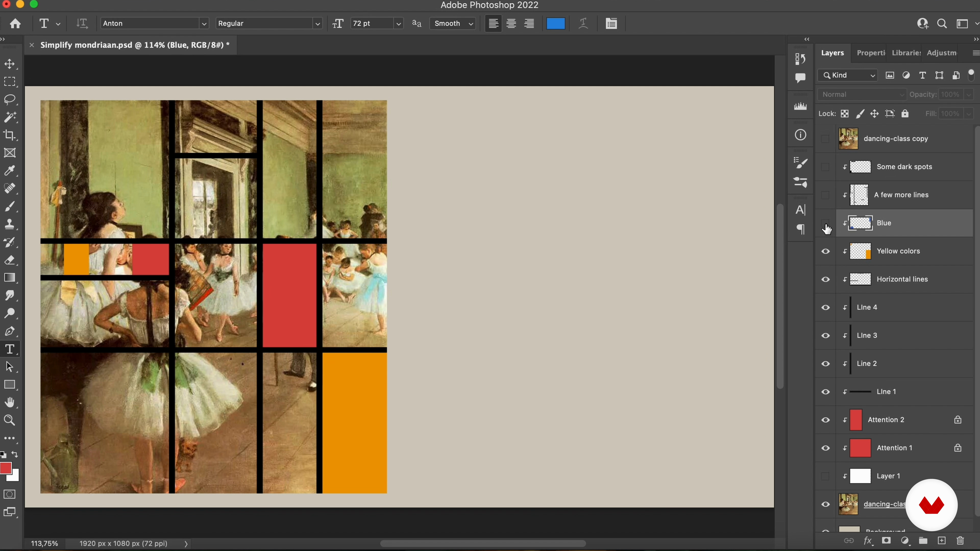Open the Layers panel menu
This screenshot has height=551, width=980.
tap(975, 53)
